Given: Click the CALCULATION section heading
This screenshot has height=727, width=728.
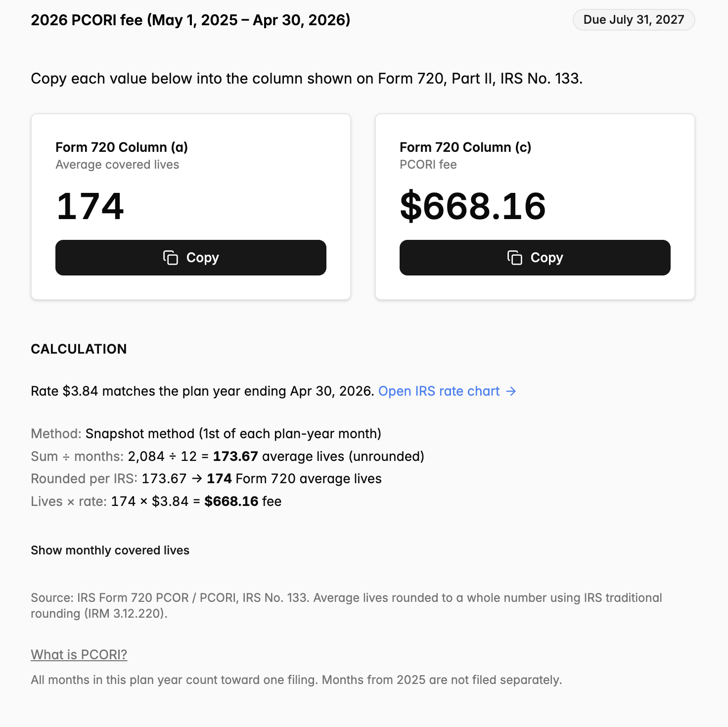Looking at the screenshot, I should [79, 349].
